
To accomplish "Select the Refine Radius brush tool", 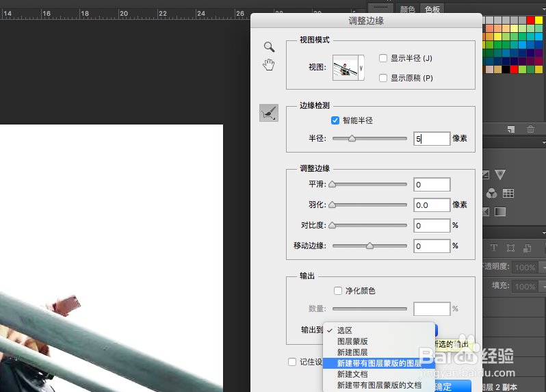I will point(269,113).
